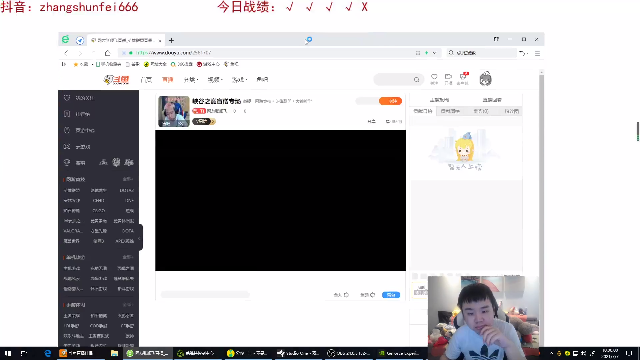Open a new browser tab with the plus button
Image resolution: width=640 pixels, height=360 pixels.
tap(171, 40)
